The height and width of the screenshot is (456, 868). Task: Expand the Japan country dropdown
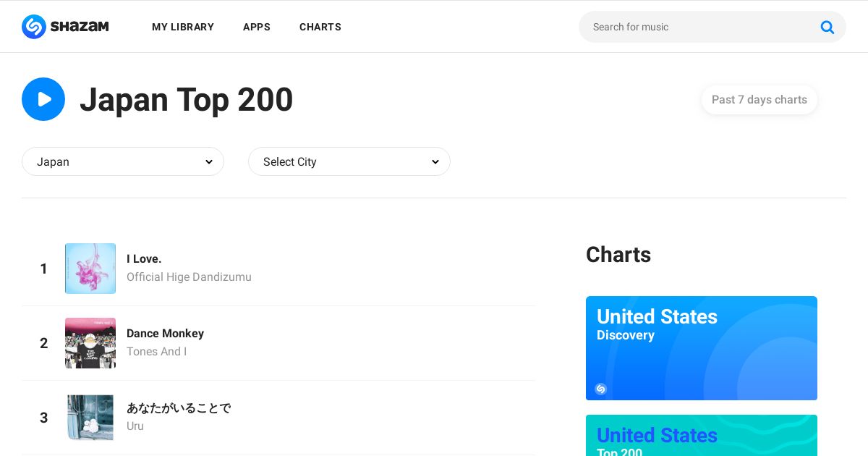(123, 161)
